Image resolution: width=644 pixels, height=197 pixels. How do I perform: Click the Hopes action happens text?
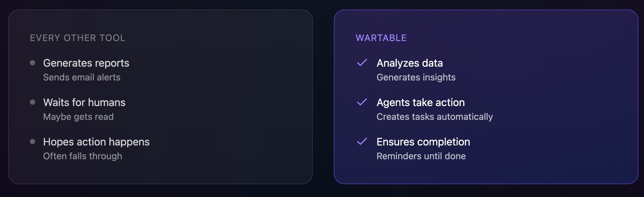tap(96, 142)
